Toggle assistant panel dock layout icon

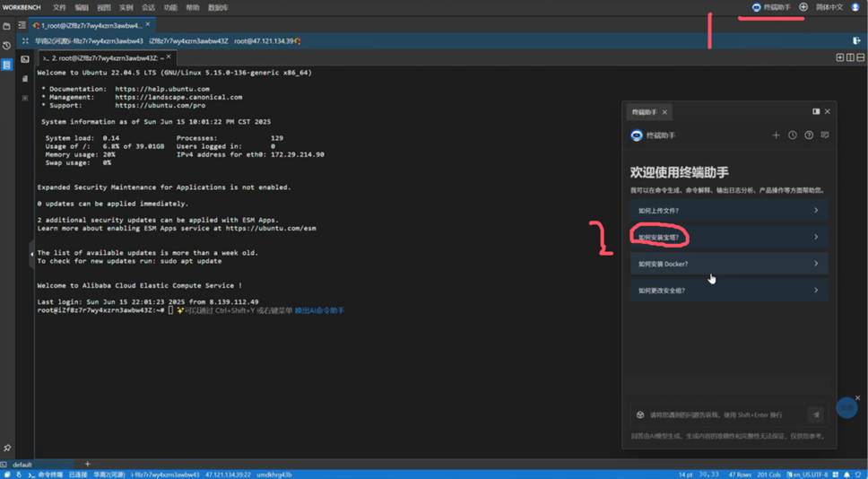coord(816,112)
